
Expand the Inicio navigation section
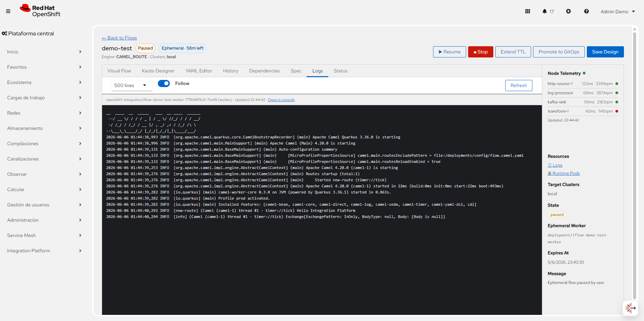coord(44,52)
